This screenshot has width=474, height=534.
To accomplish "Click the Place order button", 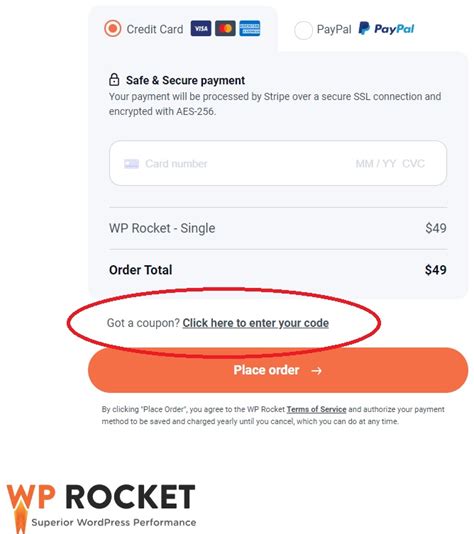I will point(278,370).
